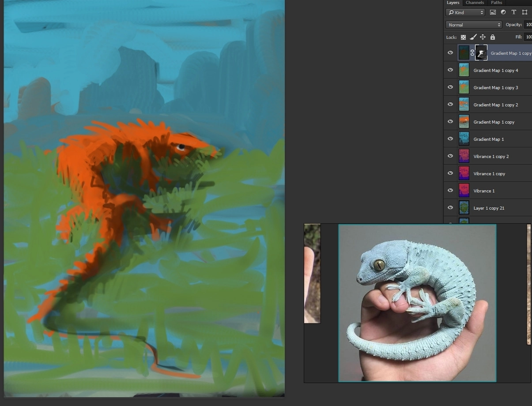Click the lock transparent pixels icon
Screen dimensions: 532x406
(x=463, y=38)
